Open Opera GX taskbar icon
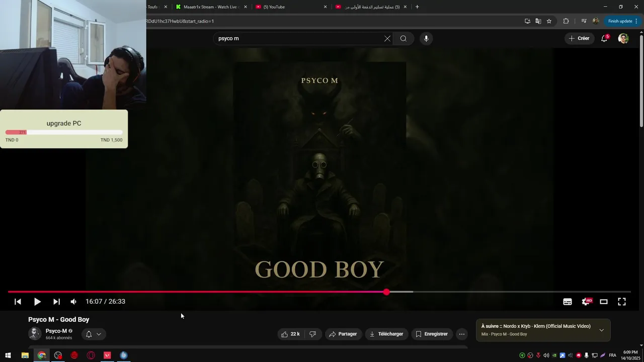 point(91,355)
